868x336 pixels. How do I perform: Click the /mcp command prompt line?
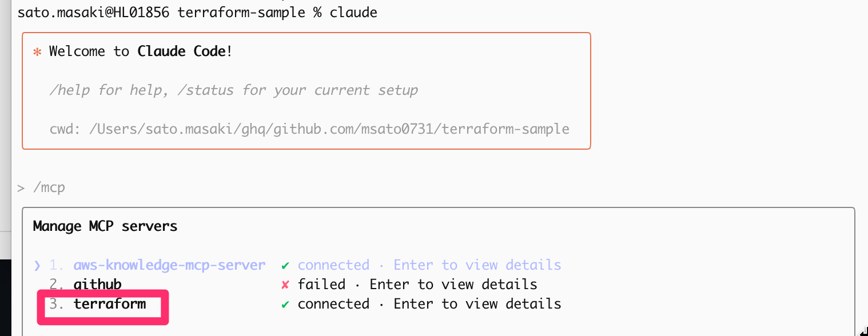tap(49, 187)
